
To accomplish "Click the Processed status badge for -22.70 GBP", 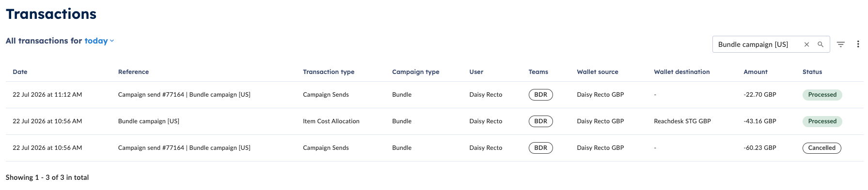I will click(822, 95).
